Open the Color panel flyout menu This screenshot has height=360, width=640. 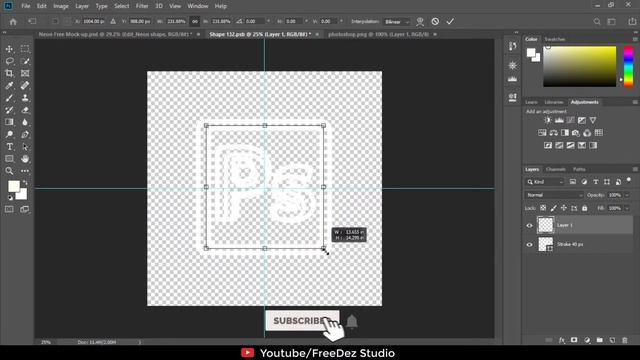click(x=635, y=39)
